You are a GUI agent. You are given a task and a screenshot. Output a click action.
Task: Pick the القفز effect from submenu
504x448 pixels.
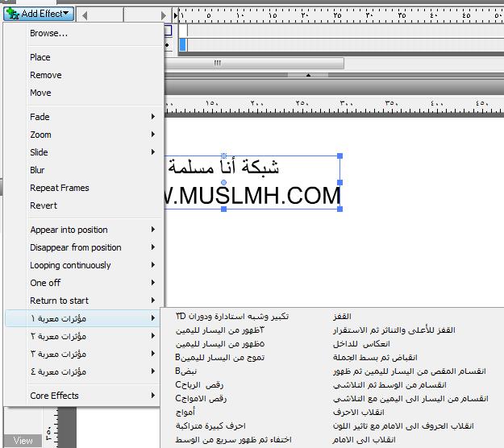pyautogui.click(x=342, y=317)
